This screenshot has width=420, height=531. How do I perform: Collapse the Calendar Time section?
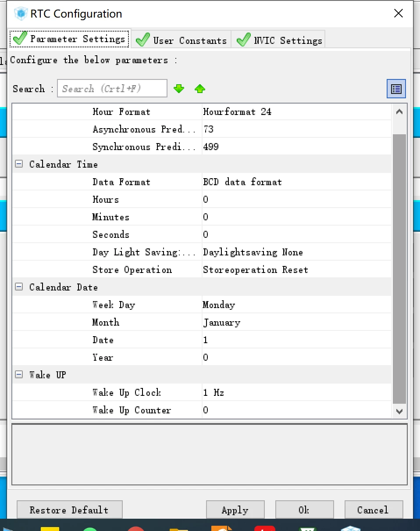click(19, 164)
